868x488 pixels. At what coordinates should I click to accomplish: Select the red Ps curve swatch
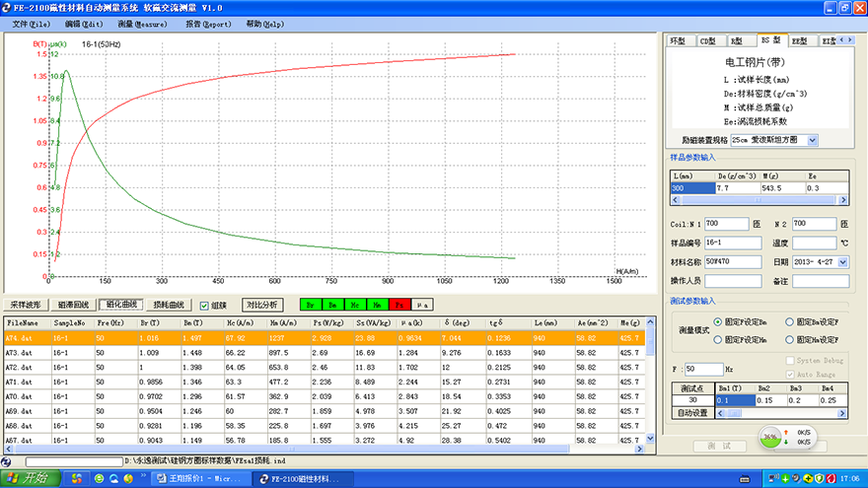point(399,305)
